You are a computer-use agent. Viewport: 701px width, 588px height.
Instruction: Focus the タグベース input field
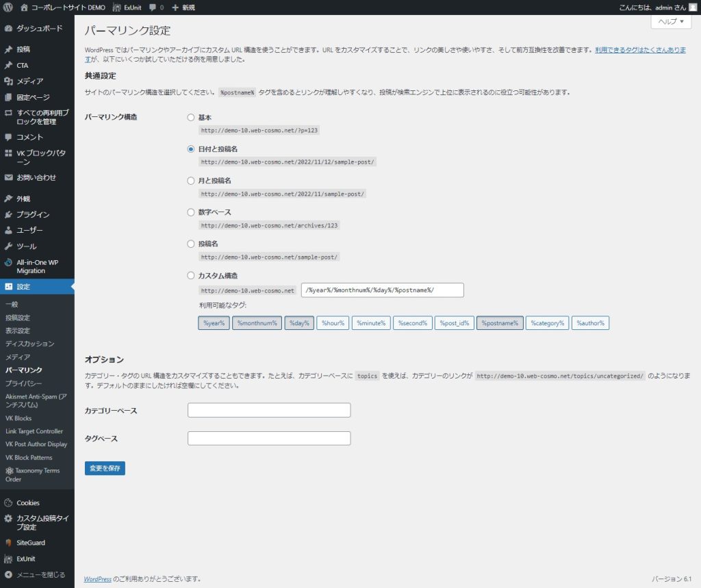coord(269,438)
